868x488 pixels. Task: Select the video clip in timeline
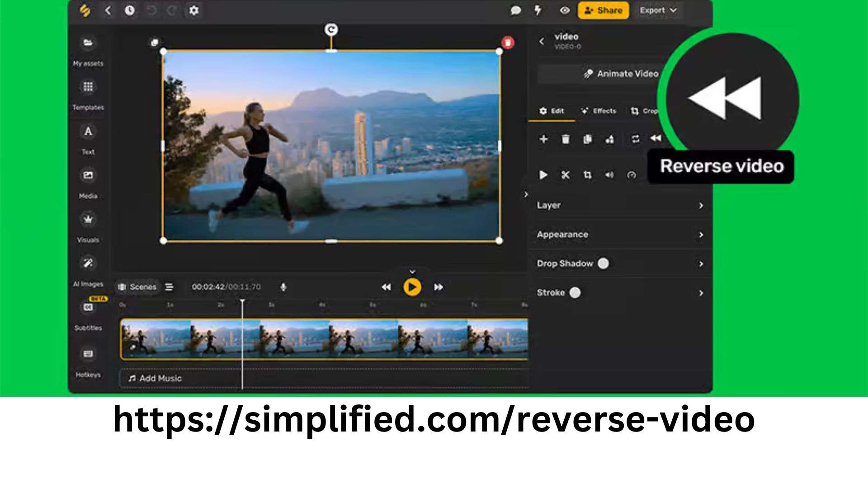click(x=324, y=339)
